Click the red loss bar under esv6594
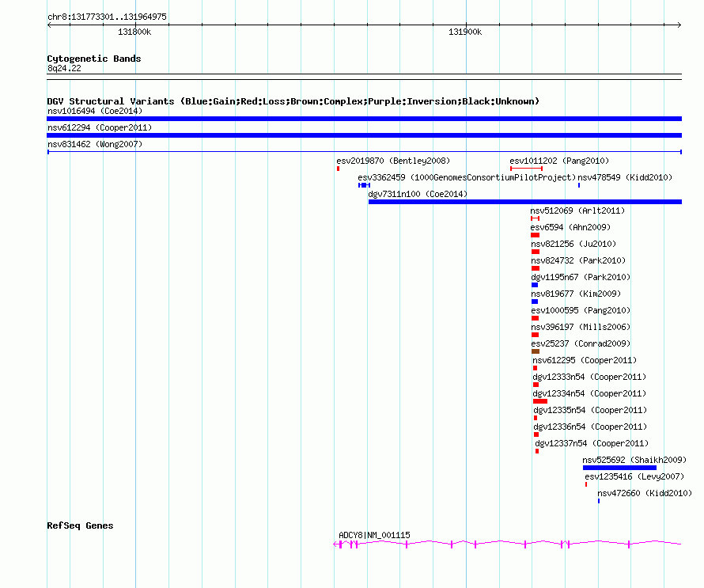 click(535, 235)
